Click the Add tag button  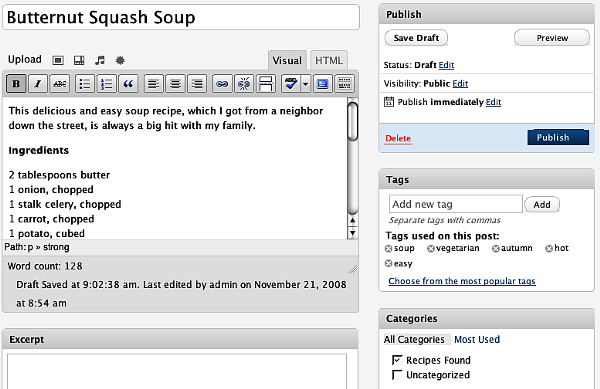(x=542, y=205)
